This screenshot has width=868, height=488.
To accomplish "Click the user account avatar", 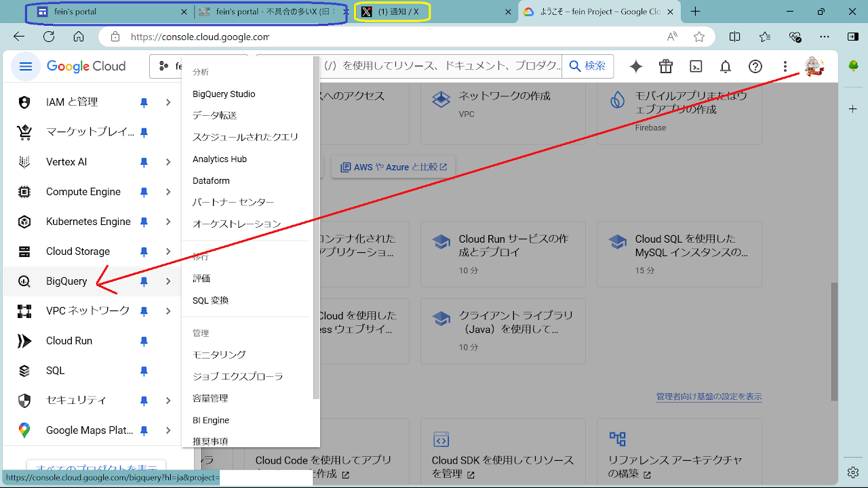I will point(814,66).
